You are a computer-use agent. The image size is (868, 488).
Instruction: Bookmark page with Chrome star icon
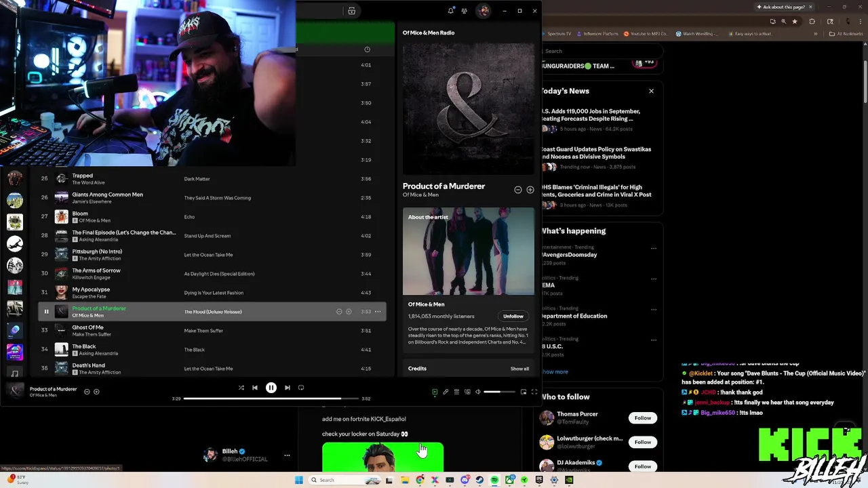[x=794, y=21]
